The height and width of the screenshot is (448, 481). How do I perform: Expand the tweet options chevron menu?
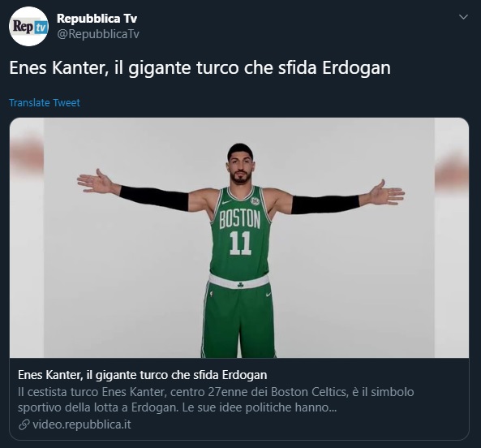[x=463, y=17]
